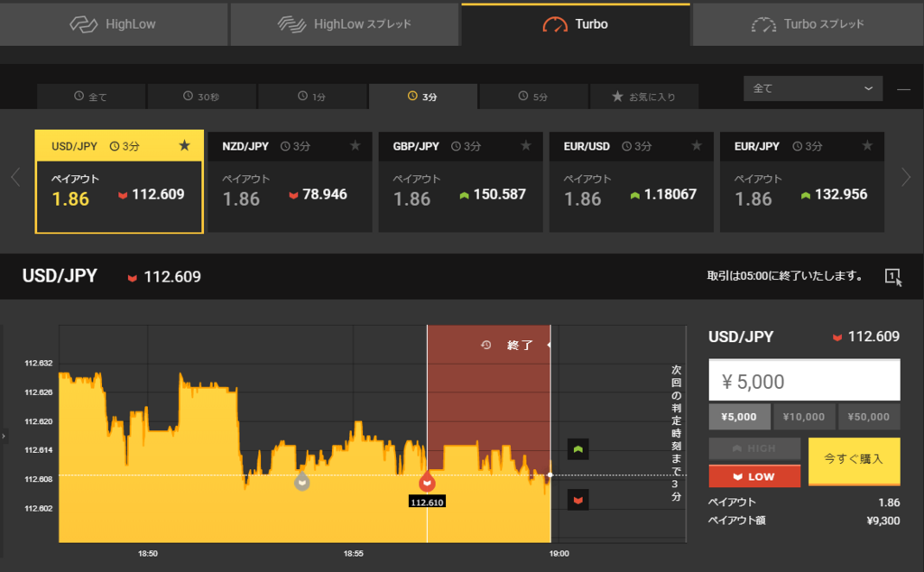Click the panel collapse dash beside the currency dropdown
The height and width of the screenshot is (572, 924).
point(903,88)
